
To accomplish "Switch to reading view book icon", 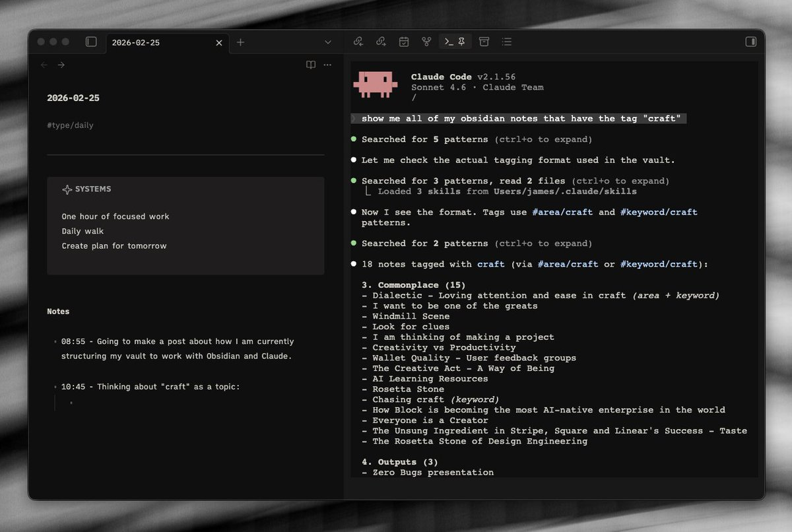I will click(x=310, y=65).
